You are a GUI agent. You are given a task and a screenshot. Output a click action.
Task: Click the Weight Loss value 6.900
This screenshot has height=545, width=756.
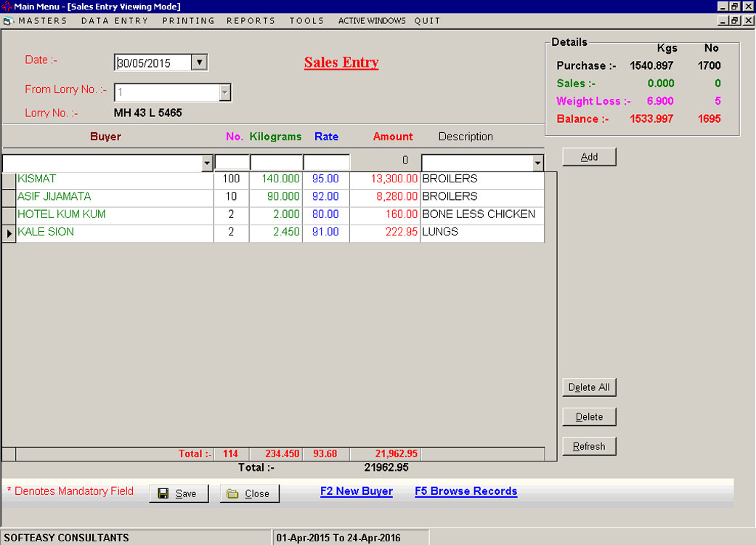coord(660,101)
